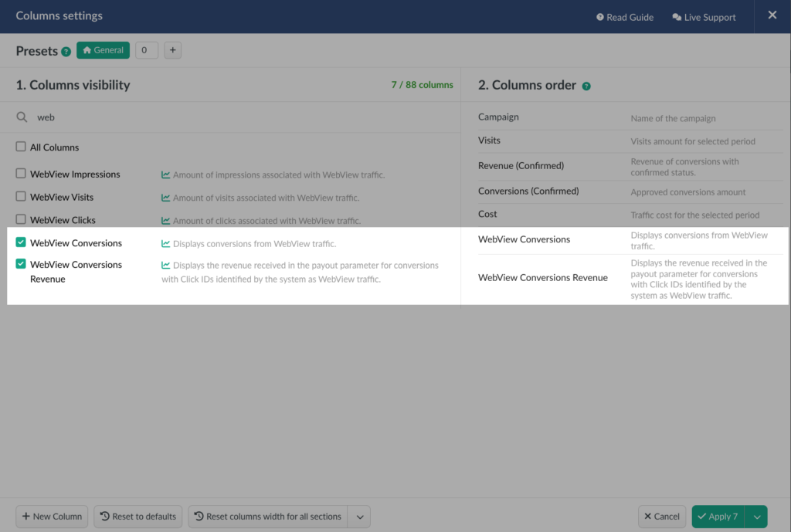This screenshot has height=532, width=791.
Task: Select the Campaign row in Columns order
Action: [630, 117]
